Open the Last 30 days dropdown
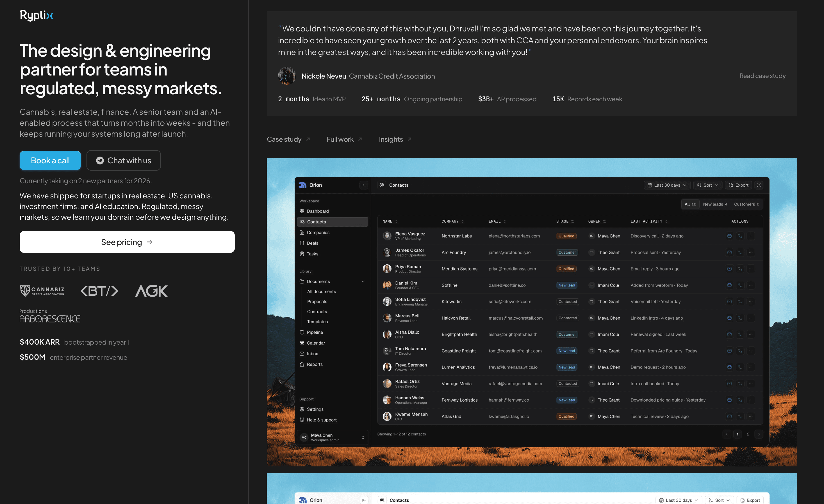Screen dimensions: 824x504 coord(667,185)
